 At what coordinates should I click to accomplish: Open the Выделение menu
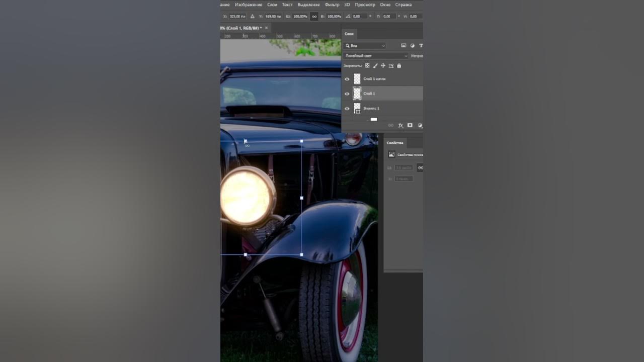coord(309,5)
